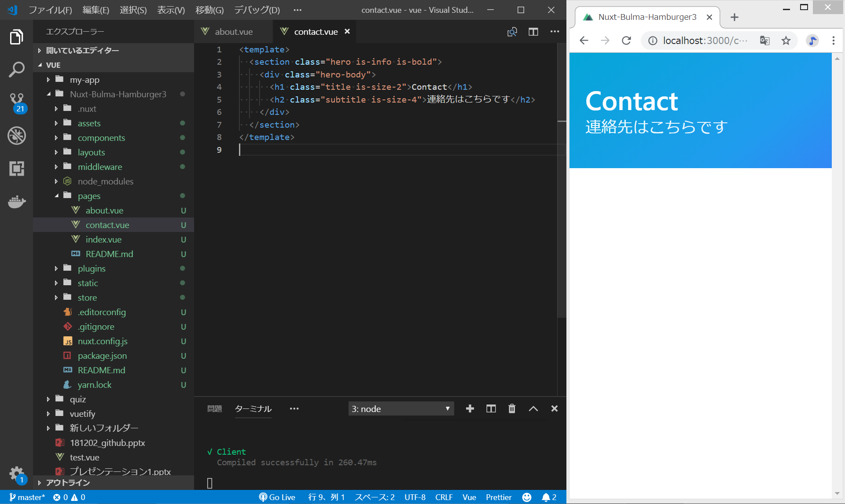Open the 選択(S) menu

coord(133,10)
